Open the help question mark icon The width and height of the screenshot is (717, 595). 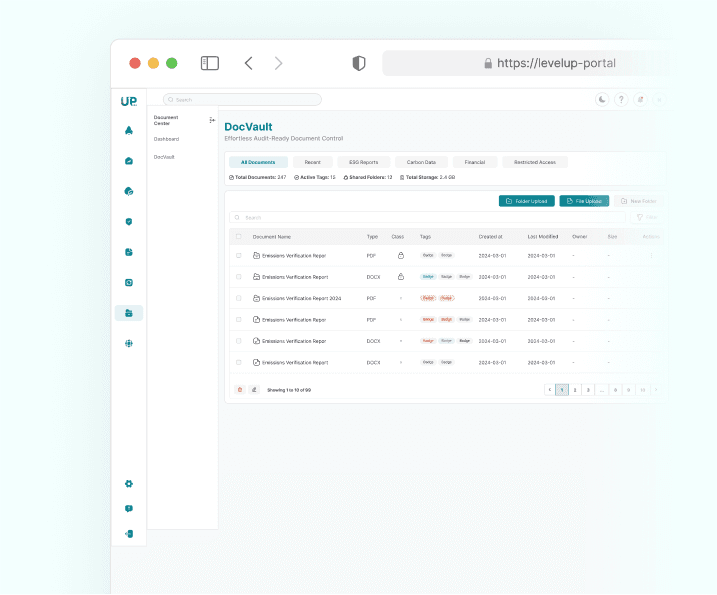621,100
